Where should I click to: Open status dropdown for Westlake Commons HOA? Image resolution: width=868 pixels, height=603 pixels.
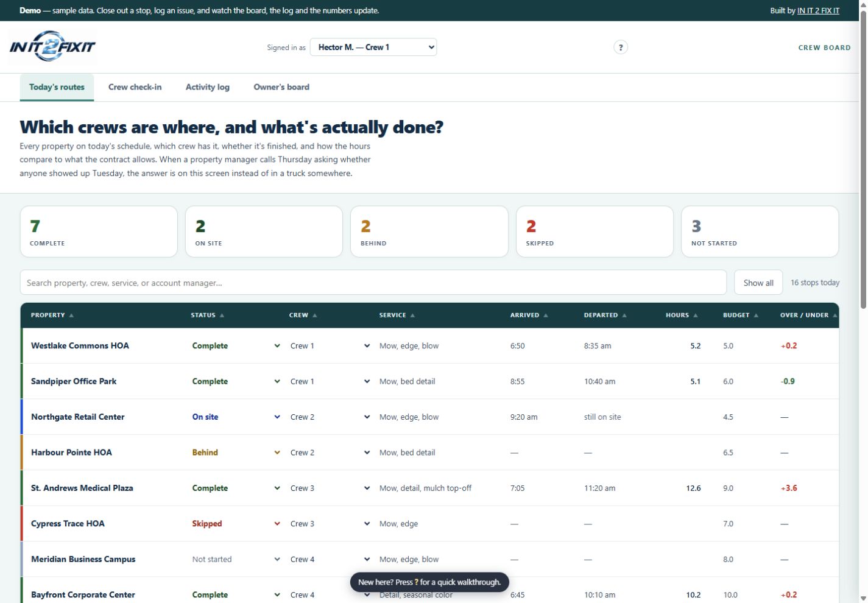tap(236, 346)
